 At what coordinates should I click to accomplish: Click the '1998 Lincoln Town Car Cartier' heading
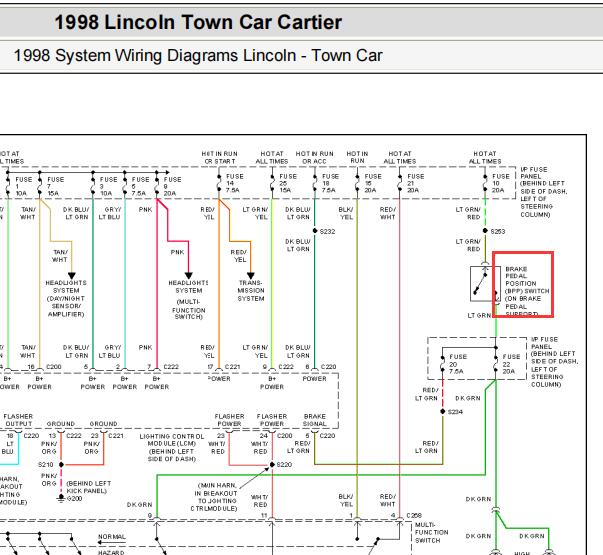198,22
